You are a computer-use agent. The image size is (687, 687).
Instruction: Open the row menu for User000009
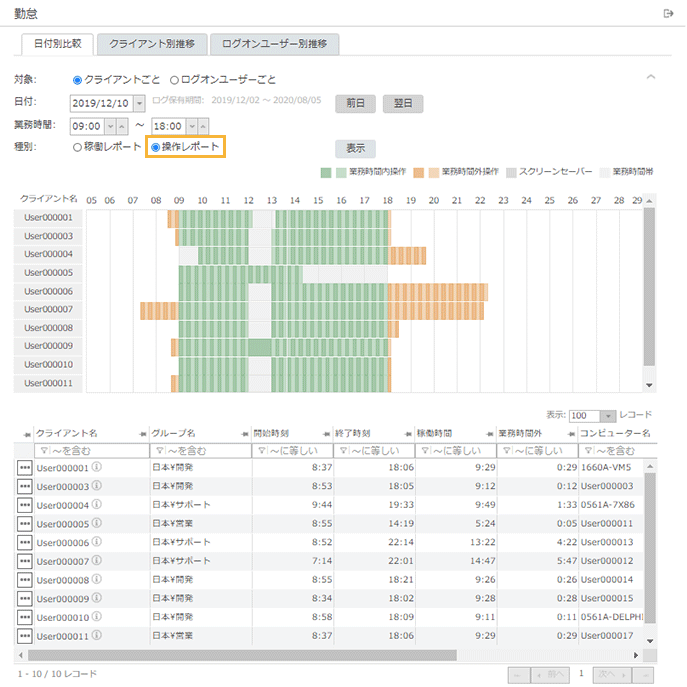24,598
